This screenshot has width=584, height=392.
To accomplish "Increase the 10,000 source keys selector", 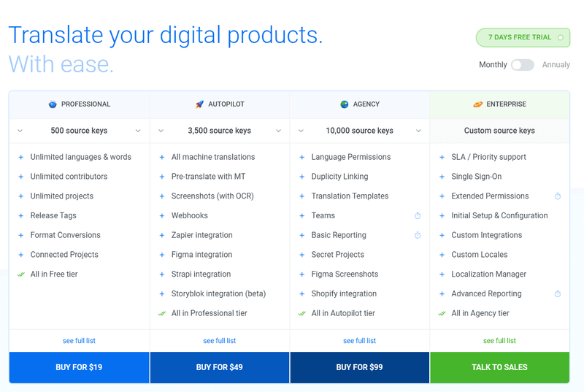I will [418, 131].
